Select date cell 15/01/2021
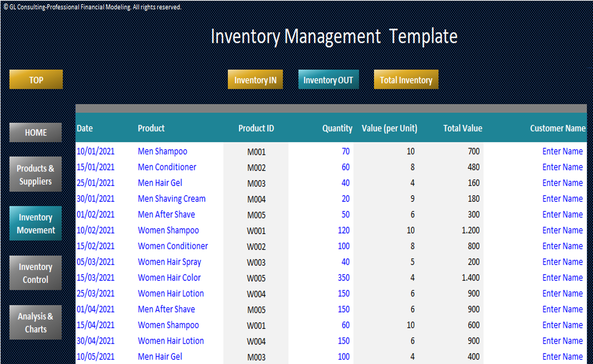Viewport: 593px width, 364px height. pyautogui.click(x=96, y=167)
